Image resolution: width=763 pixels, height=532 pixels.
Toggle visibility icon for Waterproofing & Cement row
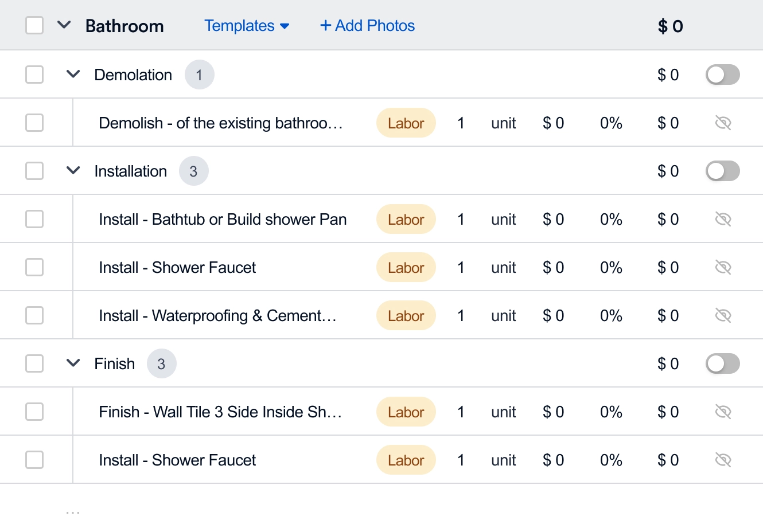pos(723,315)
